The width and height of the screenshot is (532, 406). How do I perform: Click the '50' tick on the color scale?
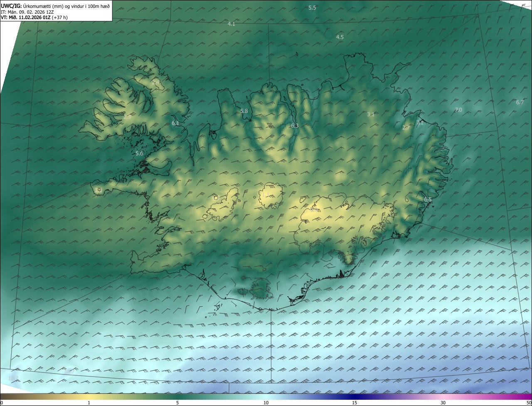(x=529, y=403)
